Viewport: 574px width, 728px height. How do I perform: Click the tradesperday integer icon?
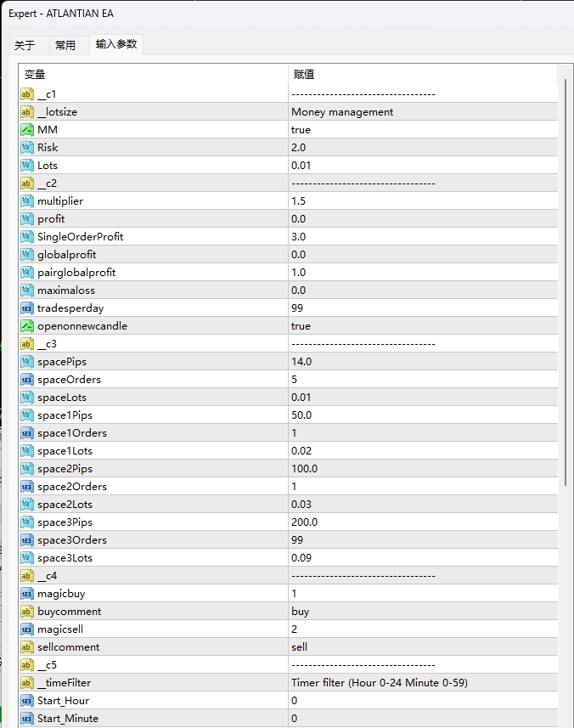(x=27, y=308)
